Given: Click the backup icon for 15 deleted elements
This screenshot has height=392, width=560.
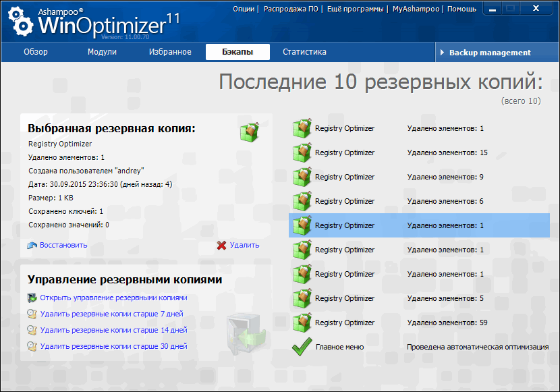Looking at the screenshot, I should 302,152.
